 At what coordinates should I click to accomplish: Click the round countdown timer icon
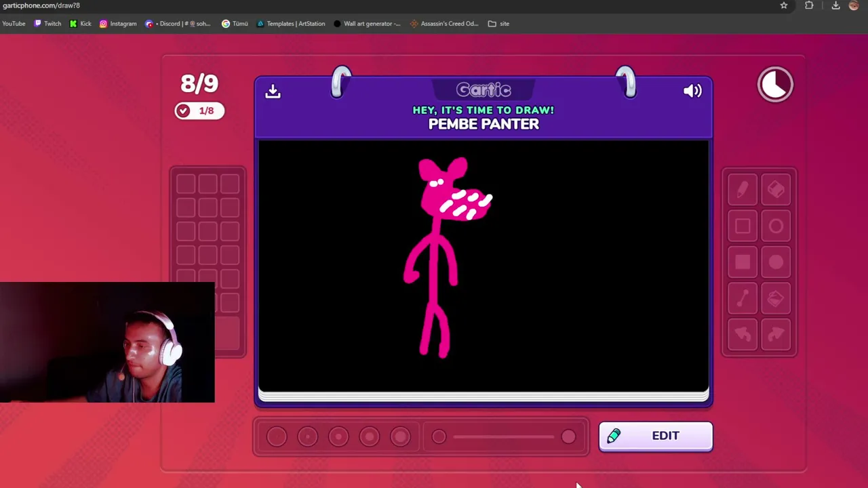coord(775,85)
